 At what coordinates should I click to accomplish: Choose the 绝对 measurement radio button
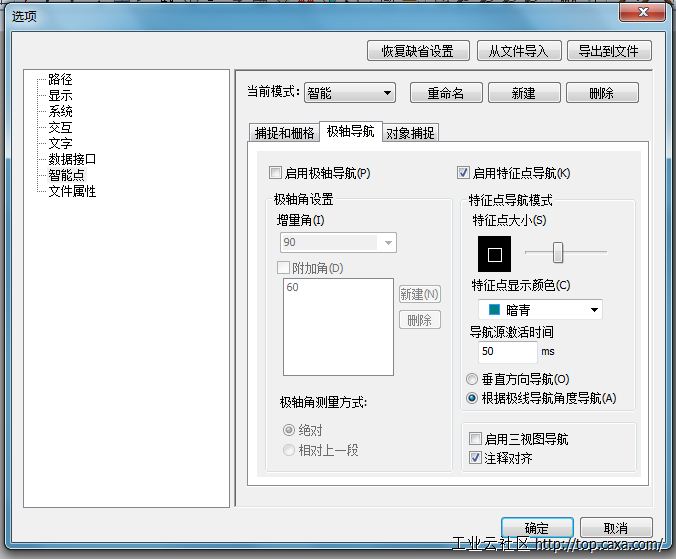(x=288, y=430)
